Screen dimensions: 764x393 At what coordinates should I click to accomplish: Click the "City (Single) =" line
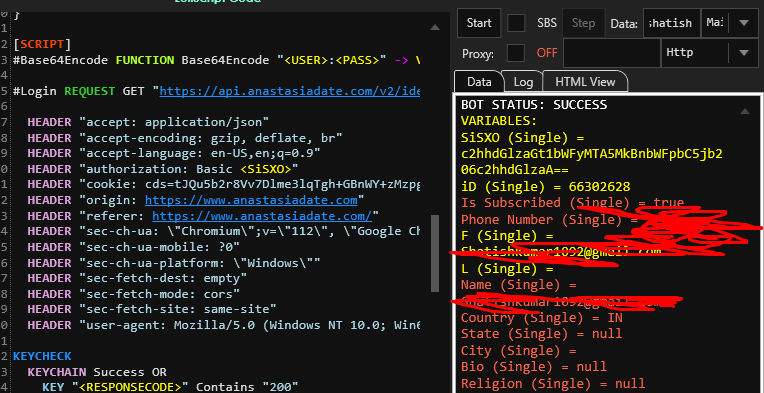[x=518, y=351]
